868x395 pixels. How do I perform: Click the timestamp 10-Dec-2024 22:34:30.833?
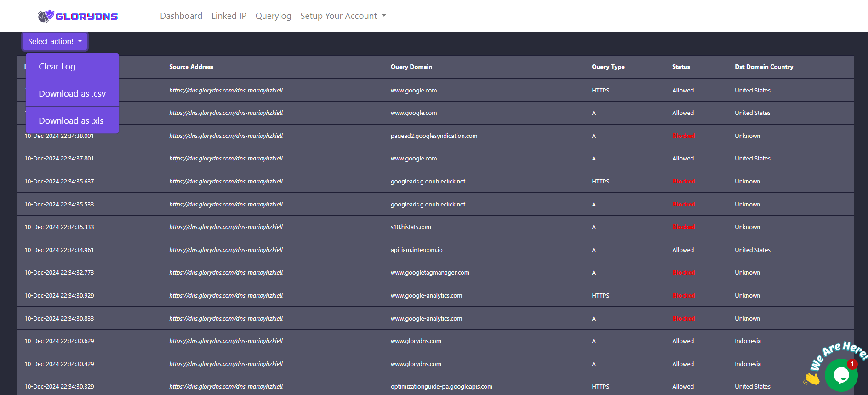point(59,318)
